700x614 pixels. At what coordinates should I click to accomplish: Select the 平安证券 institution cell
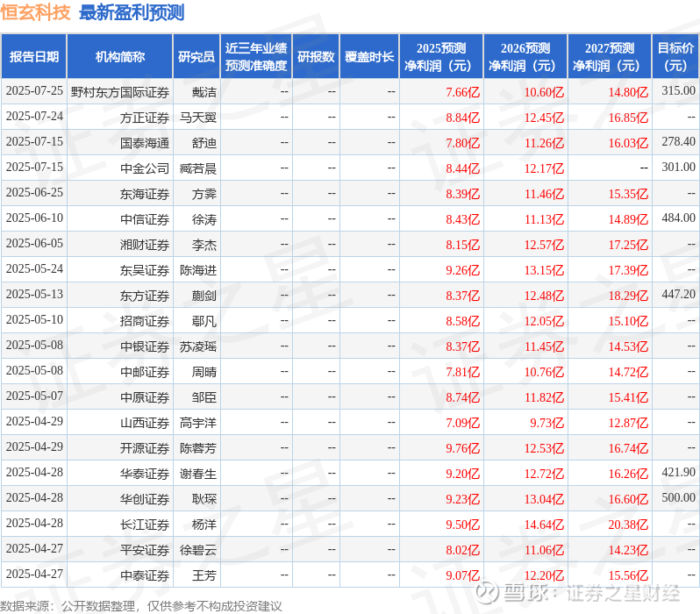point(119,550)
